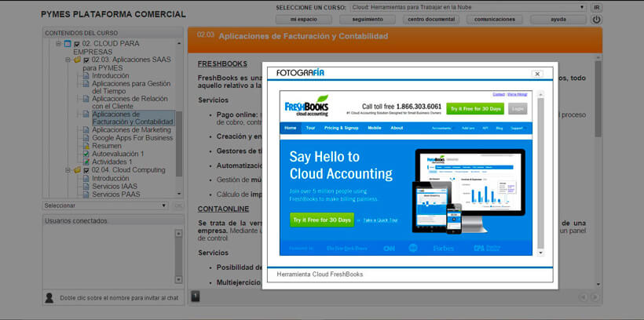Click scroll-up arrow in Usuarios conectados list
The width and height of the screenshot is (644, 320).
coord(178,234)
